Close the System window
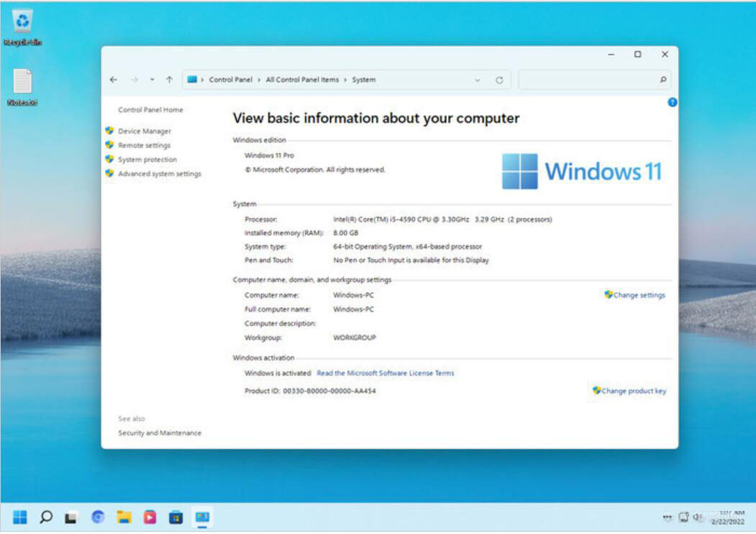Image resolution: width=756 pixels, height=534 pixels. (x=665, y=55)
